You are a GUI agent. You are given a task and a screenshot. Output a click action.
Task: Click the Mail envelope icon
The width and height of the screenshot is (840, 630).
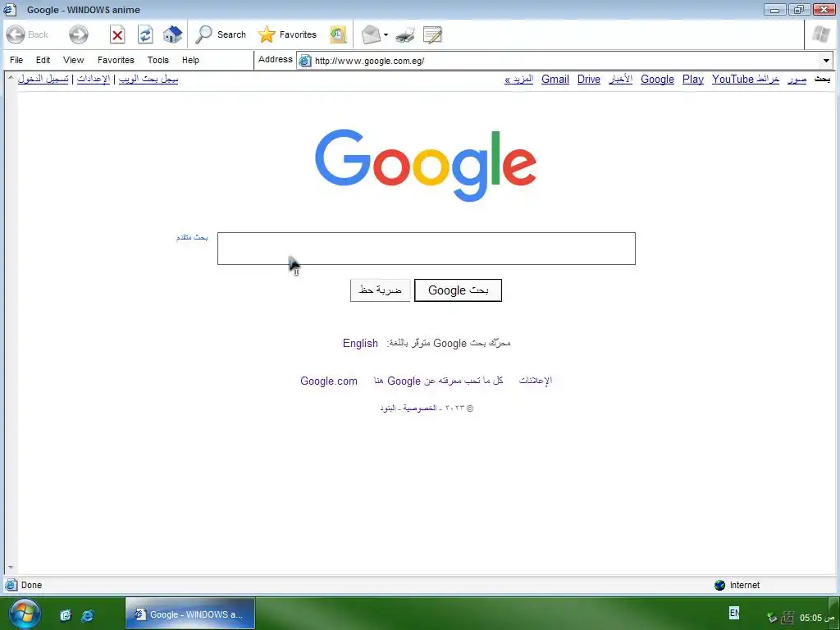371,34
